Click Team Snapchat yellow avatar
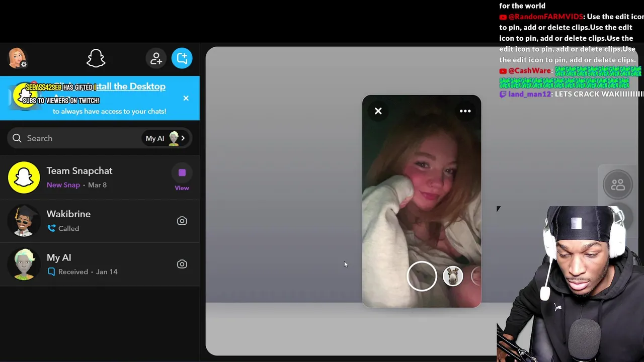644x362 pixels. click(24, 177)
